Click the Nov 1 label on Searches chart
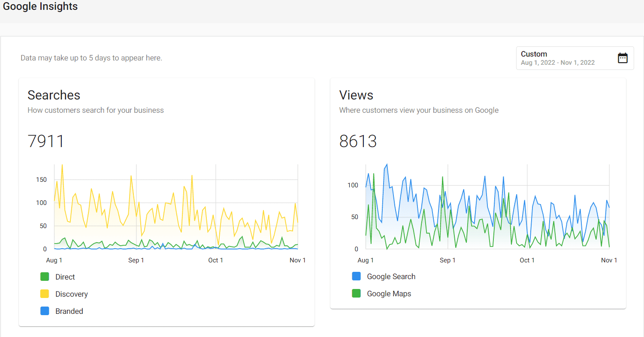 click(297, 260)
